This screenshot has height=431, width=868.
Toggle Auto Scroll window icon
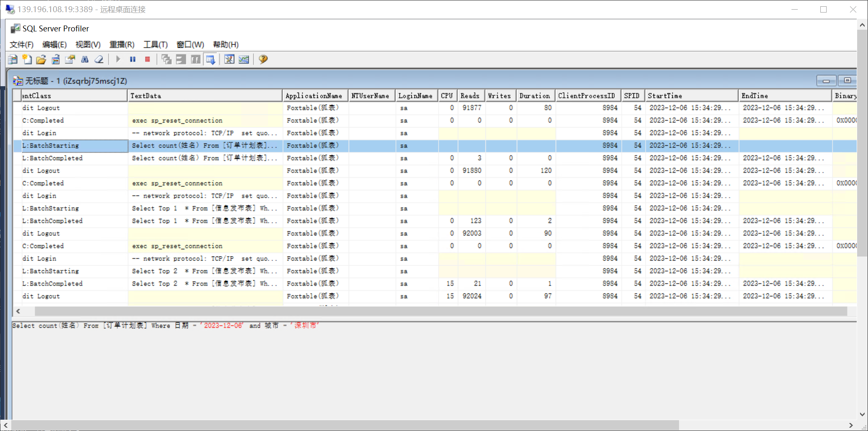point(210,59)
